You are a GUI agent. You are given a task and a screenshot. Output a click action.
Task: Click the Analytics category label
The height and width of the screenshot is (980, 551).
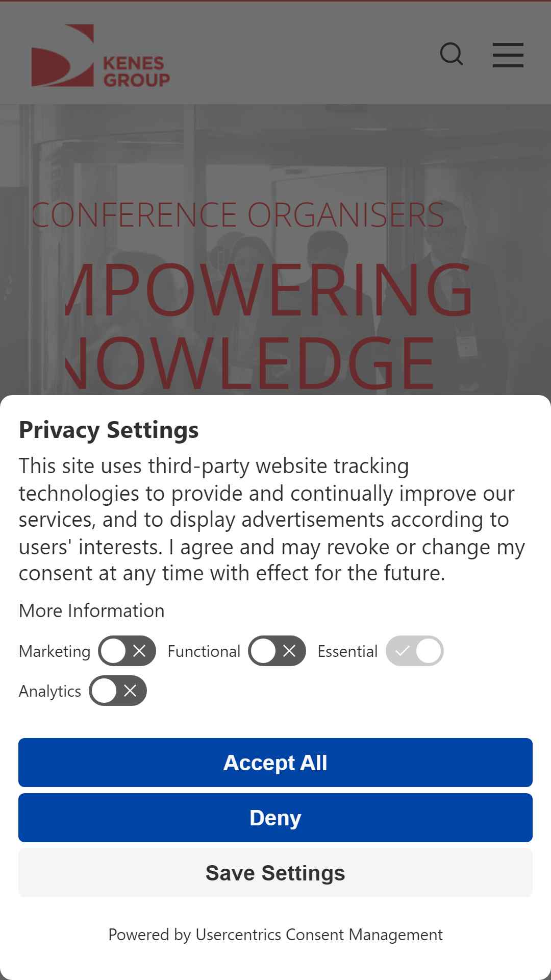tap(50, 691)
